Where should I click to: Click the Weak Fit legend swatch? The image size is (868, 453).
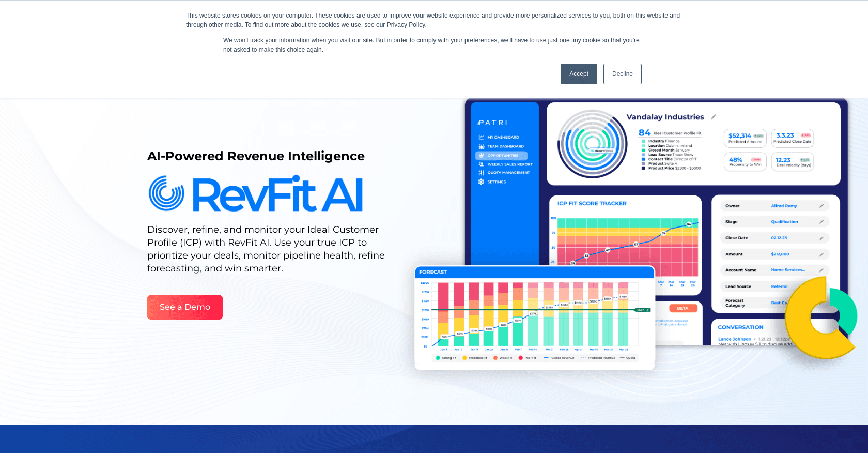click(495, 358)
